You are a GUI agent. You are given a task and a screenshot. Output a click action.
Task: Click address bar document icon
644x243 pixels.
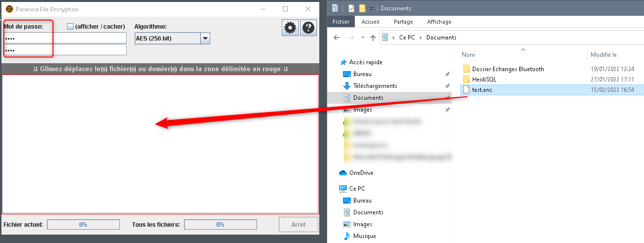(x=385, y=38)
